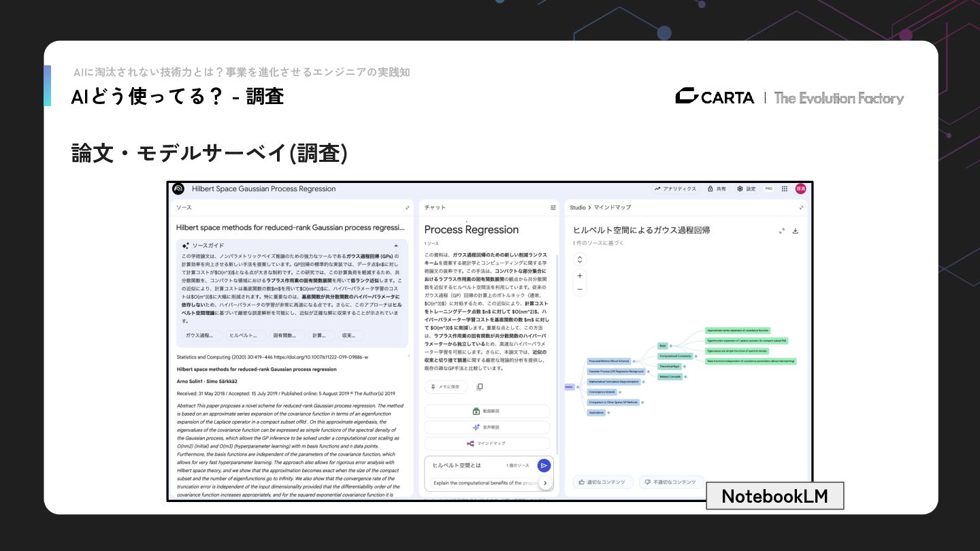The image size is (980, 551).
Task: Generate 音声解説 audio overview
Action: click(x=487, y=427)
